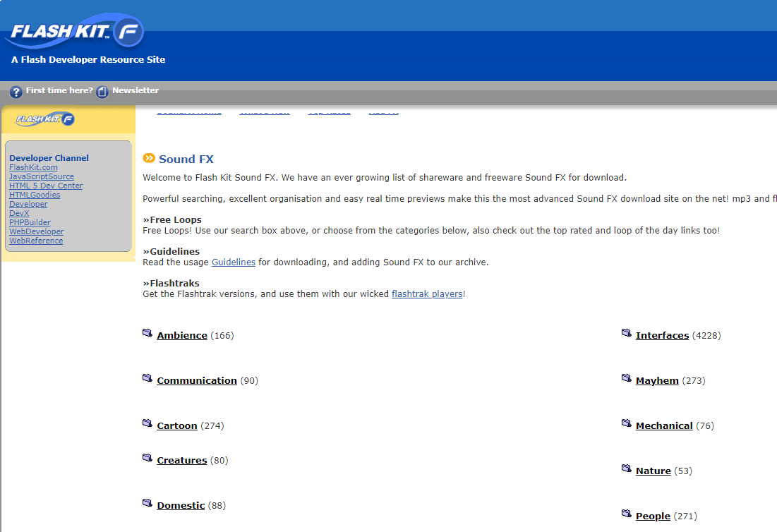The height and width of the screenshot is (532, 777).
Task: Click the »Flashtraks subheading
Action: tap(171, 283)
